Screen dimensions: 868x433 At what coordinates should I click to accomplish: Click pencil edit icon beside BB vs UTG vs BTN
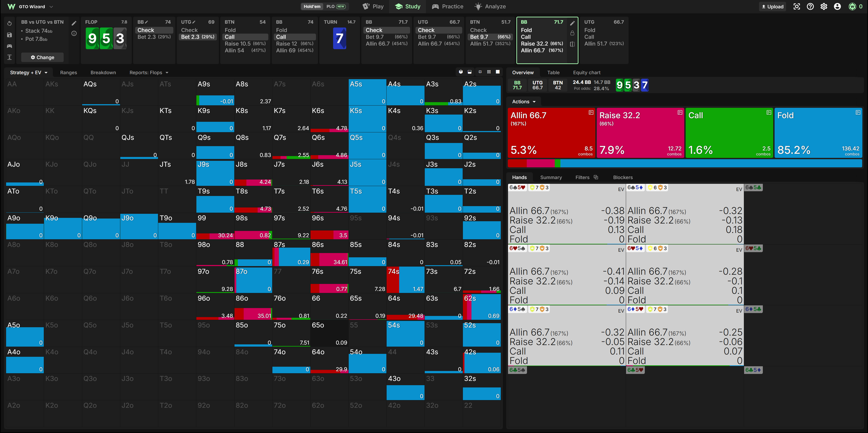coord(74,23)
